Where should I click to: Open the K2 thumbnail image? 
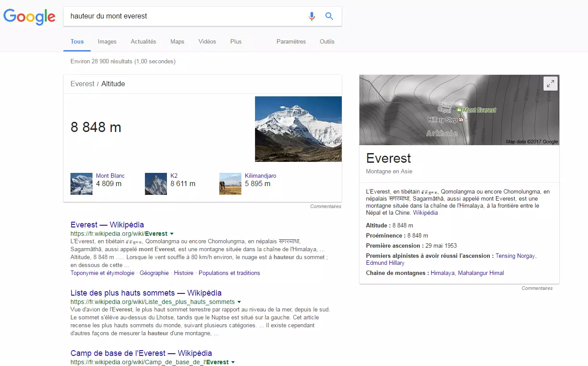[156, 184]
